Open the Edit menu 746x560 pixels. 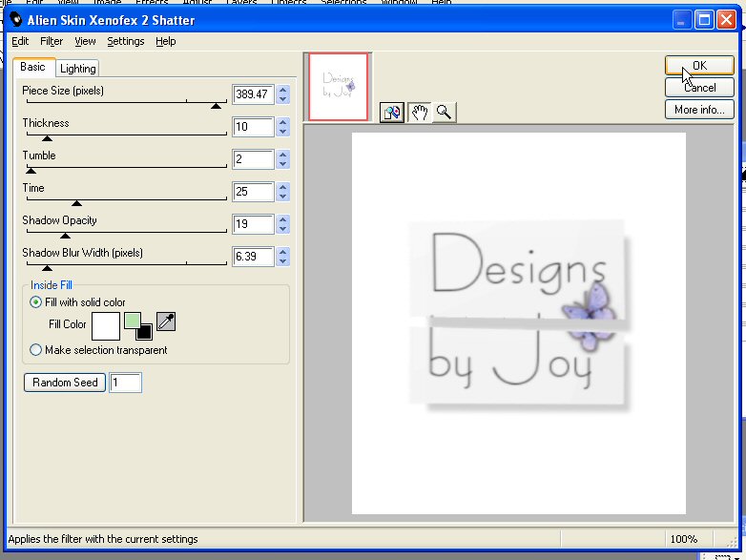(20, 41)
